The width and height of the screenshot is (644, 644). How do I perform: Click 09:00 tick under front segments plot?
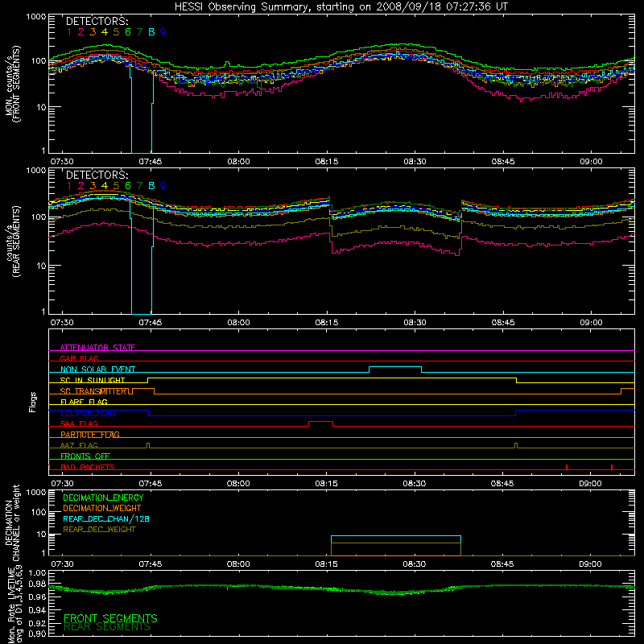click(x=591, y=162)
